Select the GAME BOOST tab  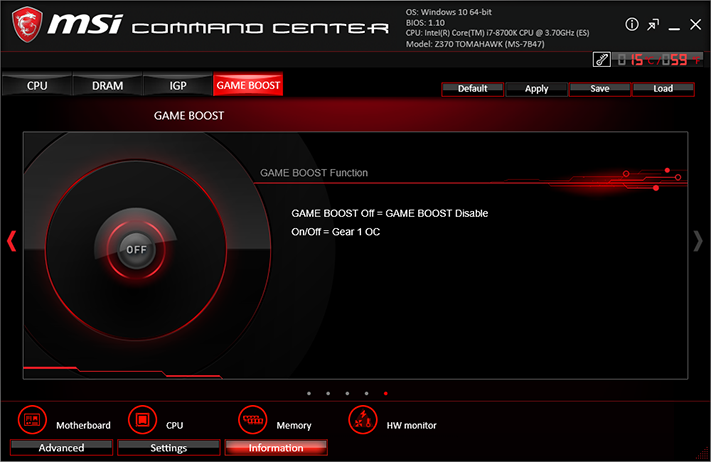pos(248,85)
